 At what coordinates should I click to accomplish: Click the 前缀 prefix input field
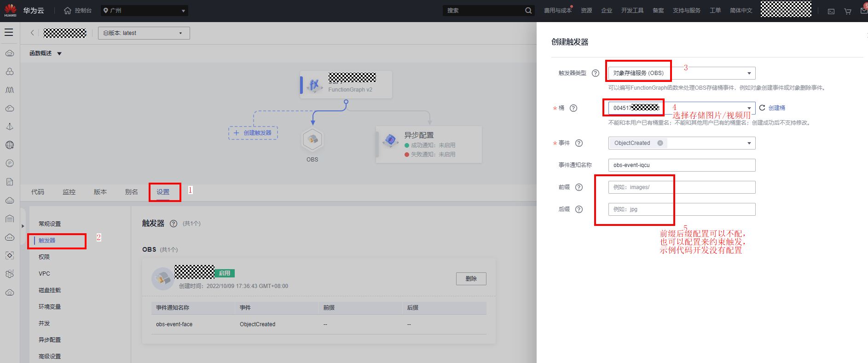(682, 187)
